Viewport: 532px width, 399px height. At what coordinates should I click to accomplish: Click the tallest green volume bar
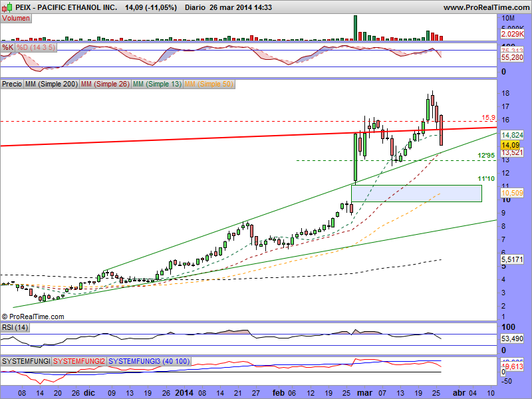click(x=355, y=28)
